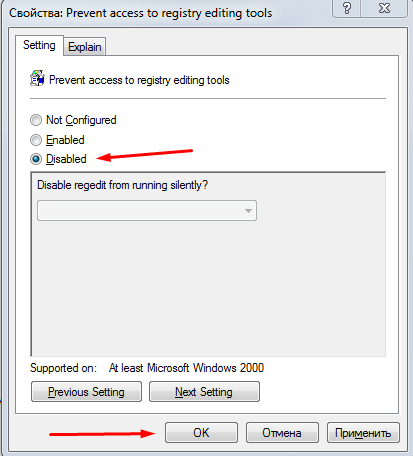
Task: Select the Disabled radio button
Action: (36, 159)
